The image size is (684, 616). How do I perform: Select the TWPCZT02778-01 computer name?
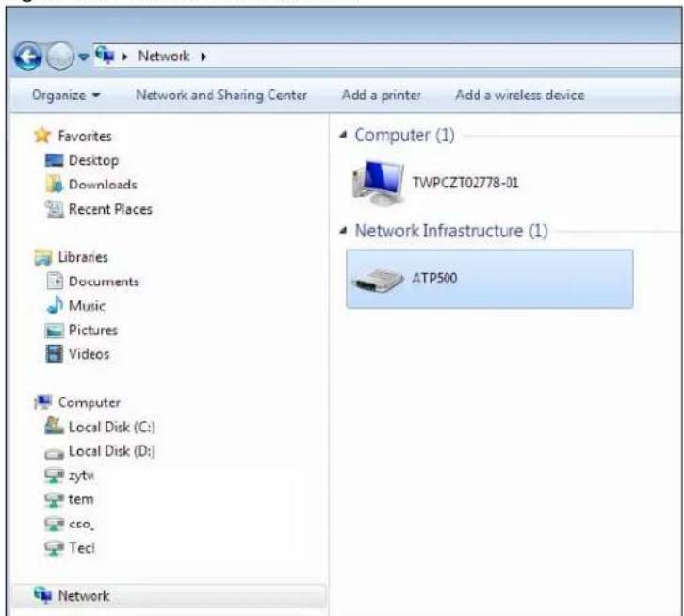coord(465,183)
